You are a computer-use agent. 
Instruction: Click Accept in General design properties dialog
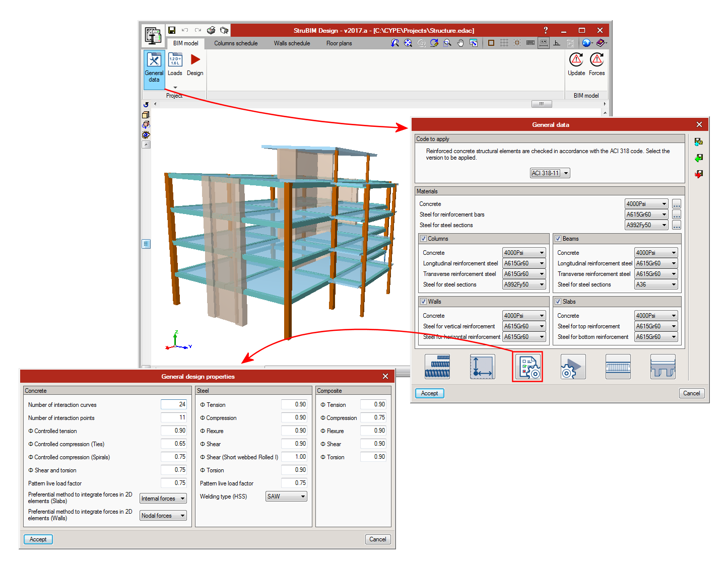pos(38,539)
